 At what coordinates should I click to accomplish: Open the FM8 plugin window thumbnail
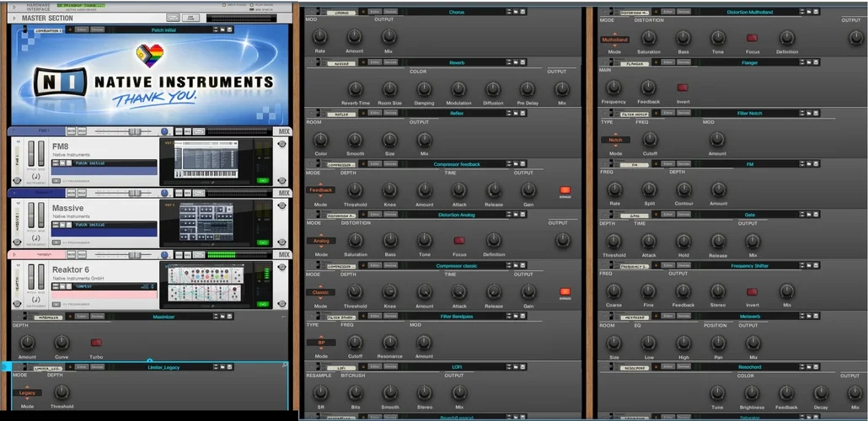(x=206, y=161)
